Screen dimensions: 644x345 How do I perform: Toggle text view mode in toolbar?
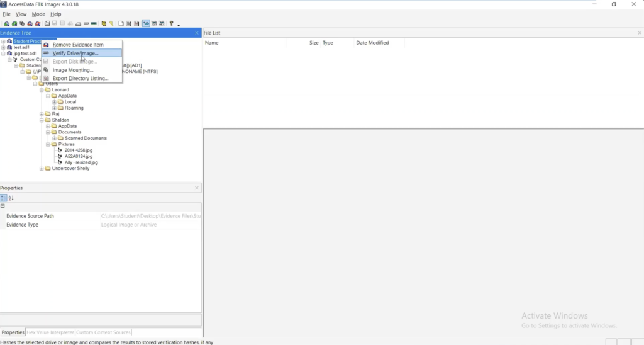point(154,23)
